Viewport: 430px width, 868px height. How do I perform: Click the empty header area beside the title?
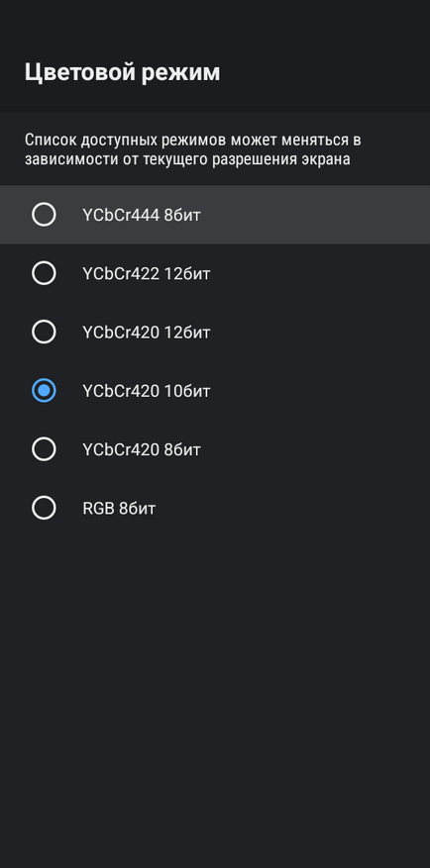[327, 72]
